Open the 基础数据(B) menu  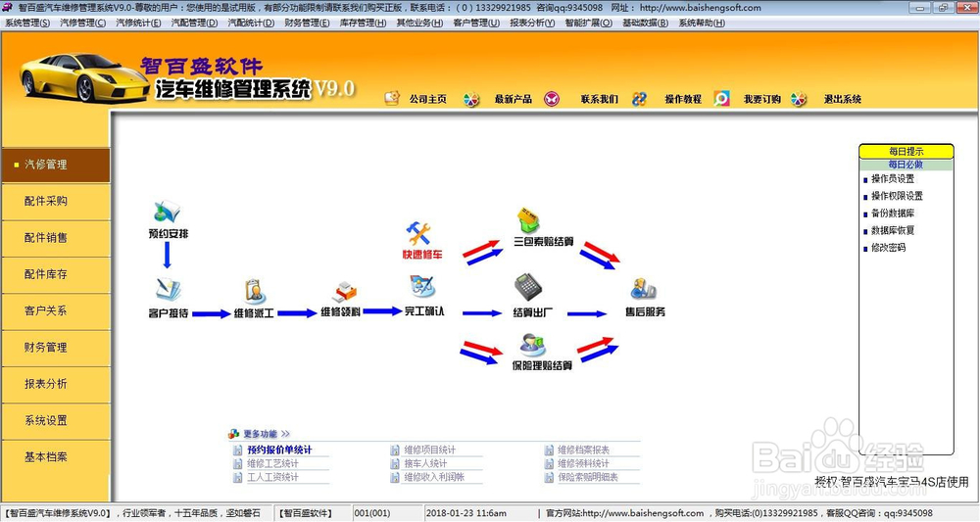tap(646, 23)
